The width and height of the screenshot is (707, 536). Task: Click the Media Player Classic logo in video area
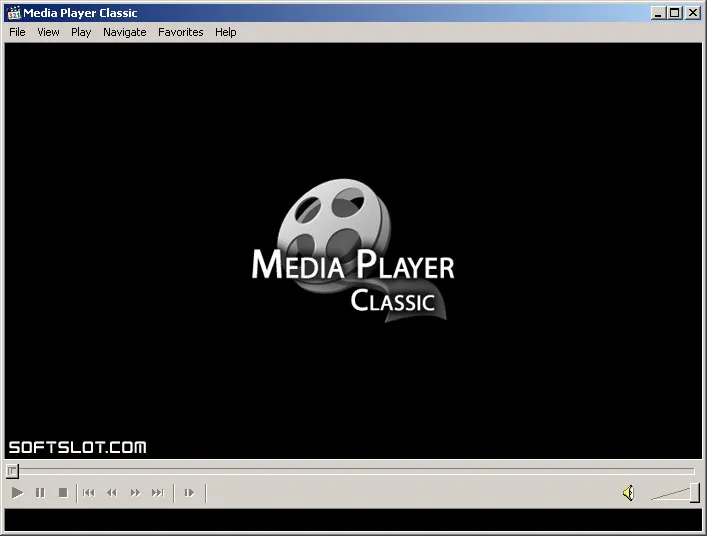353,251
